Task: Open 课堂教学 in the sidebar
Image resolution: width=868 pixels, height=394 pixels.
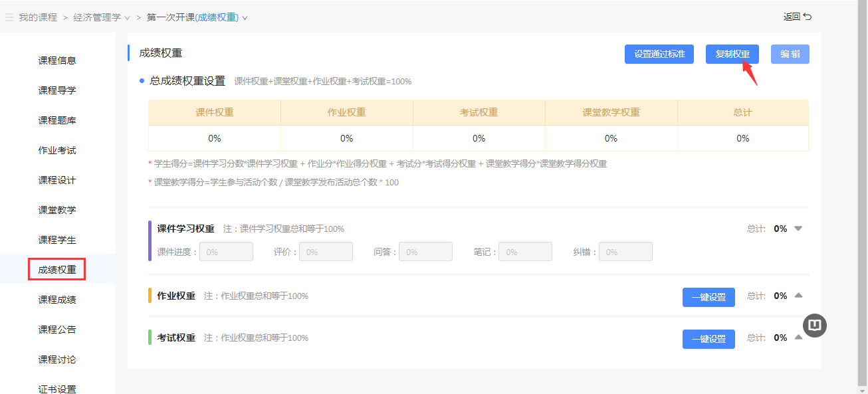Action: pos(57,210)
